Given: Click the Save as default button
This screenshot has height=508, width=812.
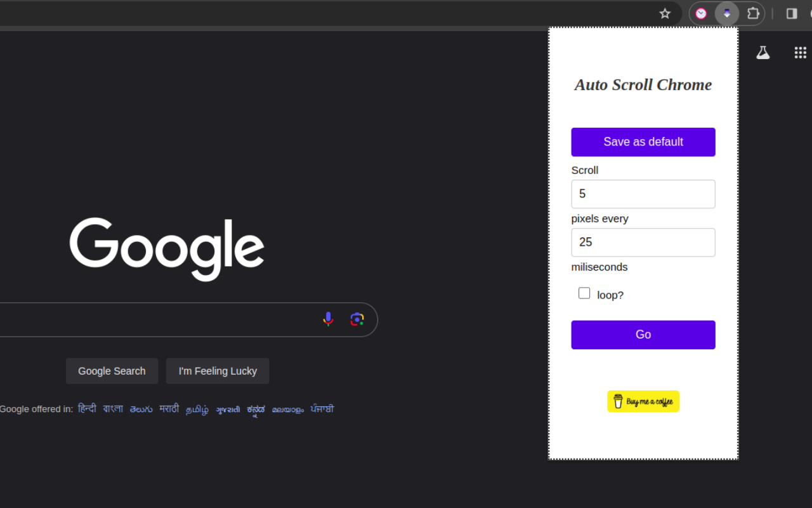Looking at the screenshot, I should 643,142.
